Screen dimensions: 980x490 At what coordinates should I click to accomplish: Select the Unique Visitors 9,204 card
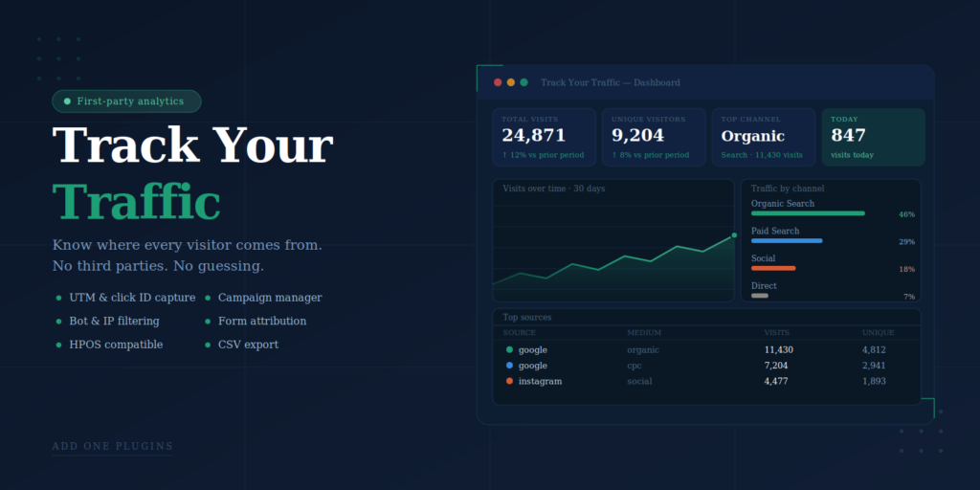click(x=654, y=137)
